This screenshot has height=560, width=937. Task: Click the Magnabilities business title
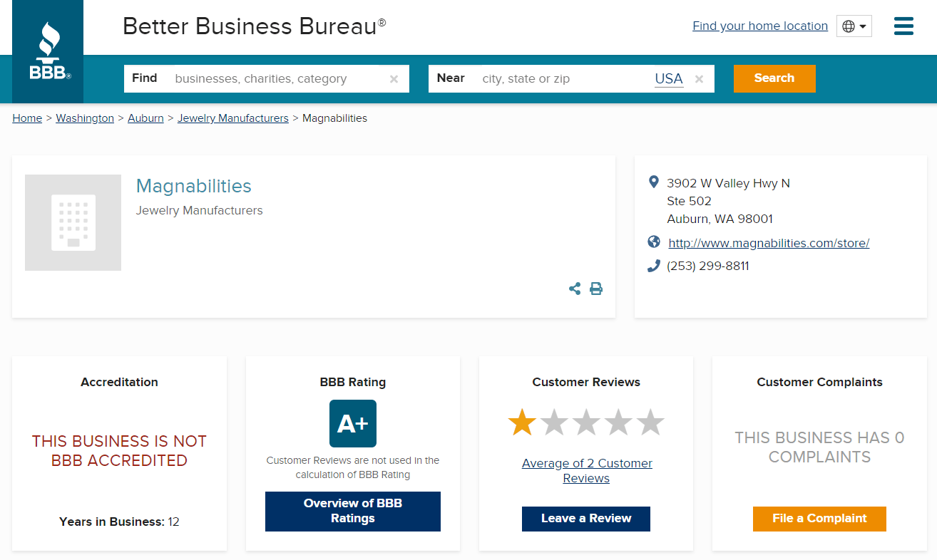pyautogui.click(x=194, y=186)
